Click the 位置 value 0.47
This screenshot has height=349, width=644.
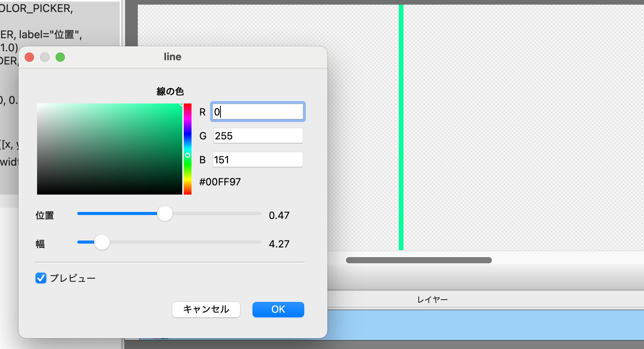point(279,215)
